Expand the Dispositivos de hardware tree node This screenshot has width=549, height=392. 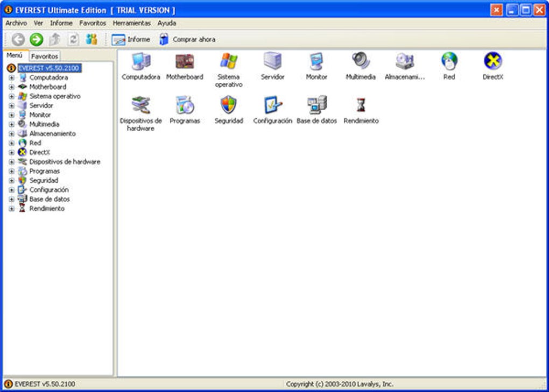pyautogui.click(x=11, y=162)
